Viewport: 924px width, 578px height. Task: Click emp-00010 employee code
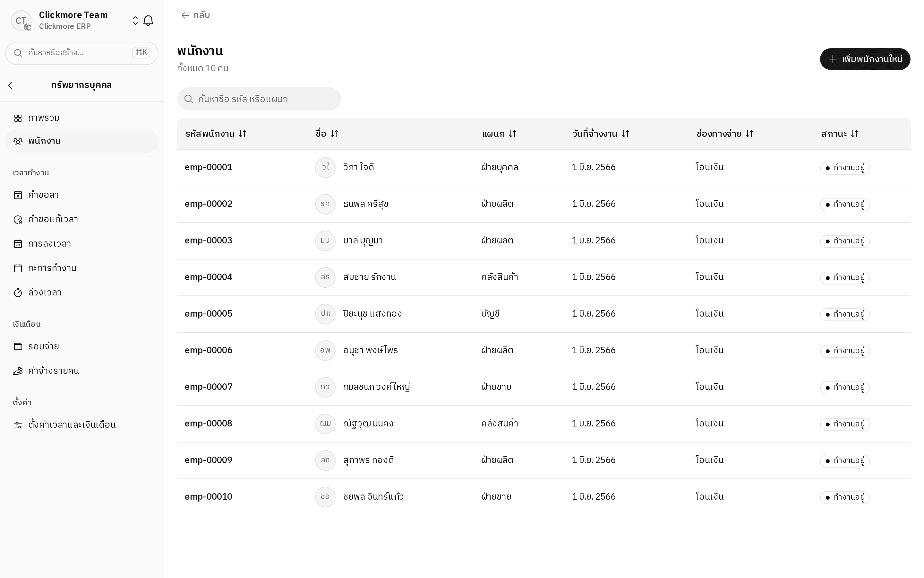click(x=209, y=497)
